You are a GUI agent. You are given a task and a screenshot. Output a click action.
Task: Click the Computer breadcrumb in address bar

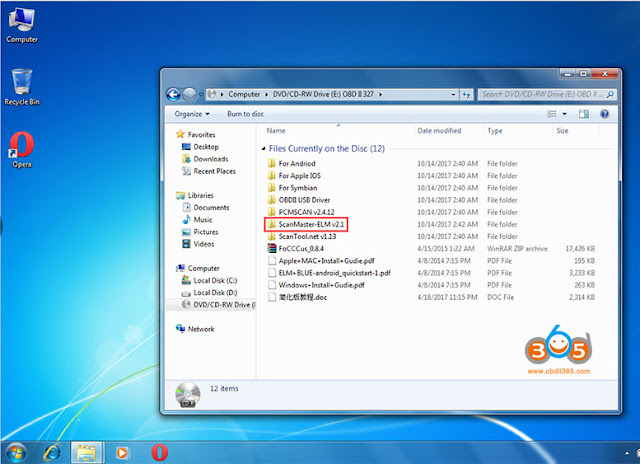[x=244, y=94]
